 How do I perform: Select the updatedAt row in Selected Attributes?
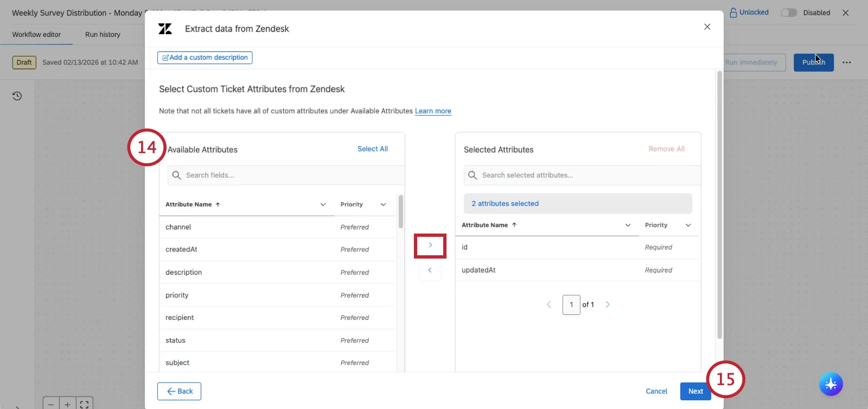click(577, 270)
